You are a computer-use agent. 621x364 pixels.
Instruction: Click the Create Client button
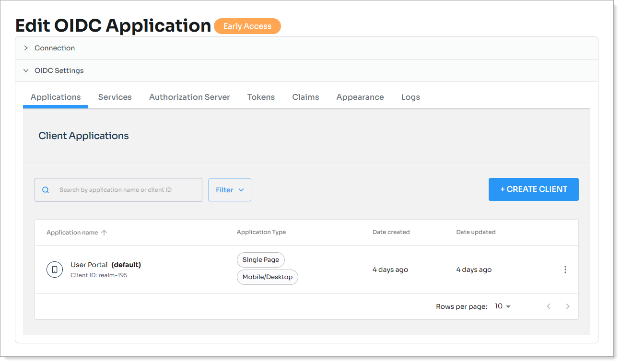click(533, 189)
